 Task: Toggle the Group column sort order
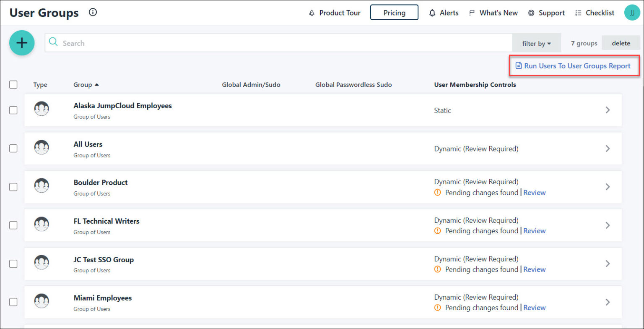(x=86, y=84)
